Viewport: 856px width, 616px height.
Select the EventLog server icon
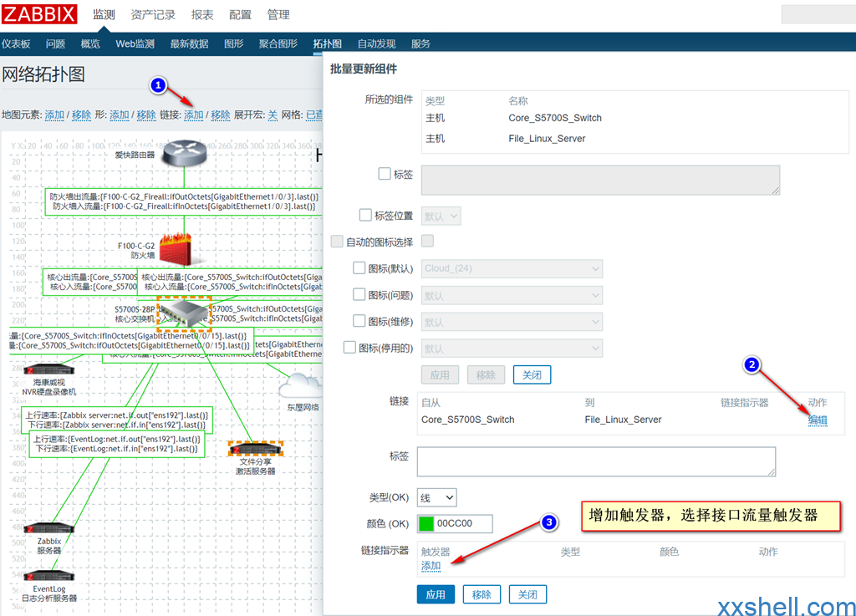tap(49, 576)
